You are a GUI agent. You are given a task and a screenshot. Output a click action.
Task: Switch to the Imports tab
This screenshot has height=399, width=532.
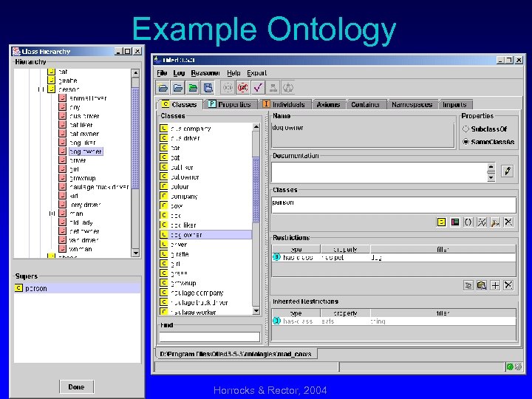click(454, 104)
